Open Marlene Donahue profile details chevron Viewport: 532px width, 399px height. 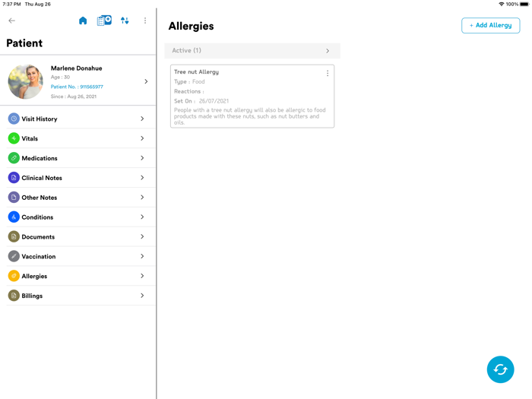[x=146, y=81]
